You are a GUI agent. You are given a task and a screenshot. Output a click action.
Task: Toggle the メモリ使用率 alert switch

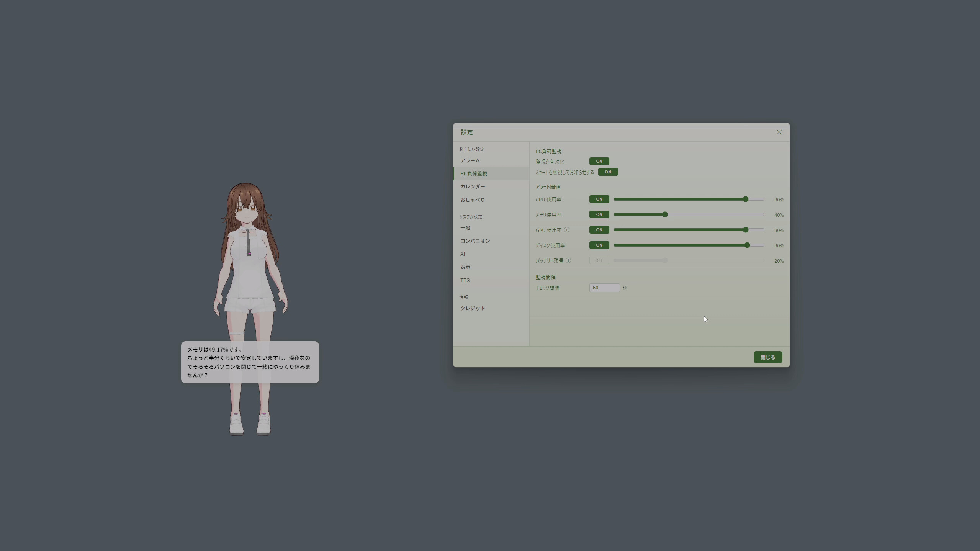(599, 214)
